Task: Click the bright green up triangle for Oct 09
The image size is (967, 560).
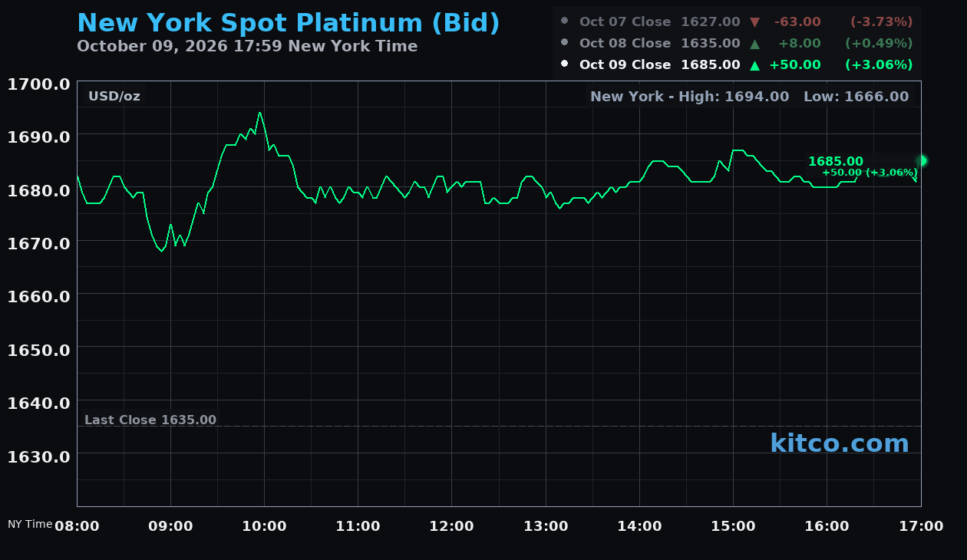Action: [x=754, y=65]
